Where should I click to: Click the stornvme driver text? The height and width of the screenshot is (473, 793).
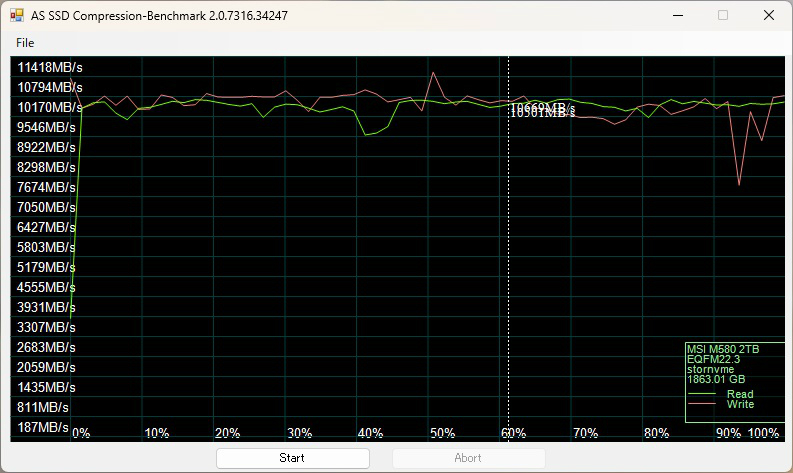click(x=710, y=369)
